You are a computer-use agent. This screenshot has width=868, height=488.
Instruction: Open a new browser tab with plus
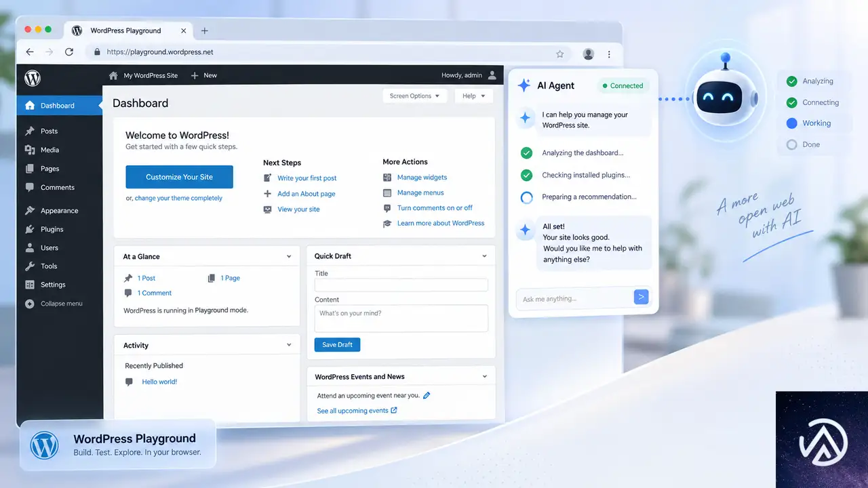click(x=204, y=30)
